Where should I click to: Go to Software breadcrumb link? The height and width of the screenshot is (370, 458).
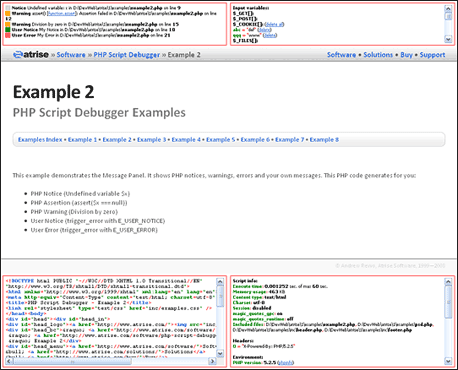71,55
